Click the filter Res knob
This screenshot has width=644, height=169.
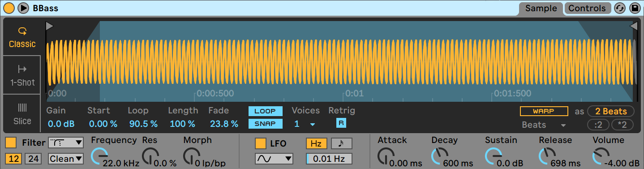click(x=150, y=156)
